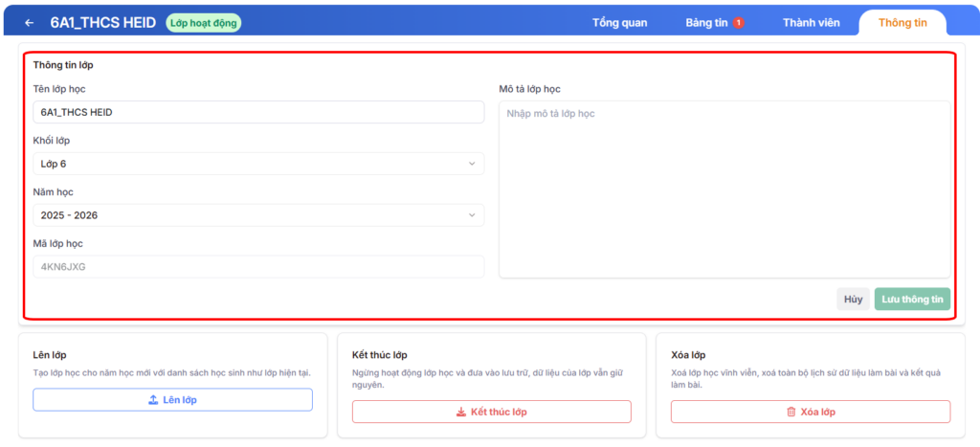The image size is (980, 447).
Task: Switch to the Tổng quan tab
Action: pos(619,23)
